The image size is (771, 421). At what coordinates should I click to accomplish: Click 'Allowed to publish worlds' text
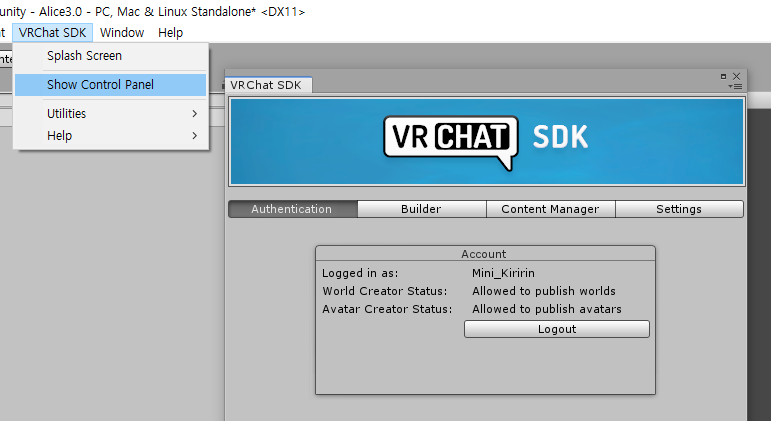coord(544,291)
